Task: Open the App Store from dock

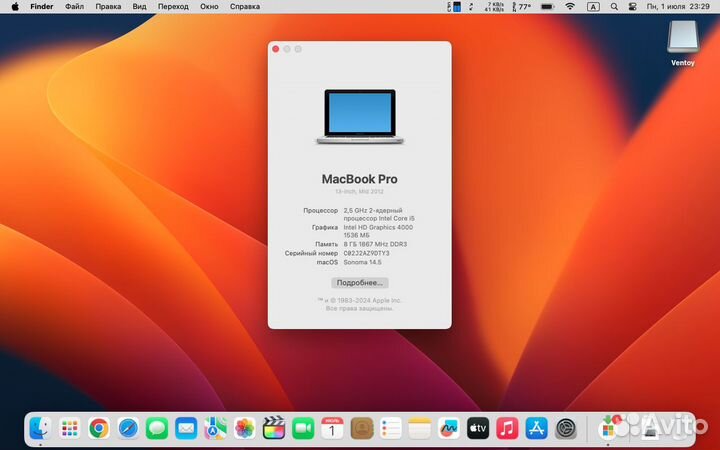Action: [x=536, y=428]
